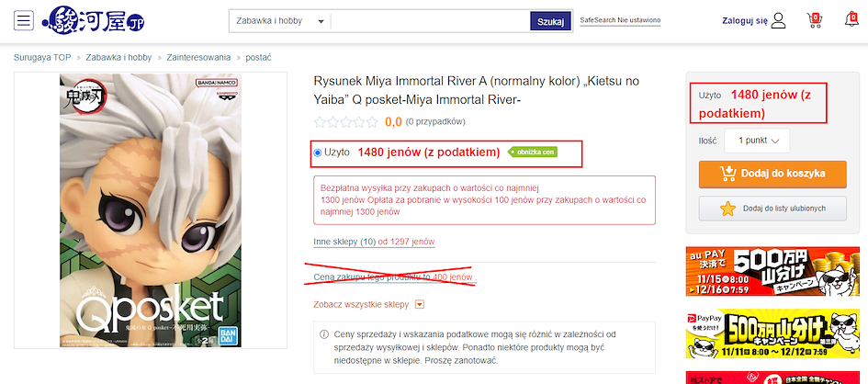Select the Użyto radio button

(318, 152)
